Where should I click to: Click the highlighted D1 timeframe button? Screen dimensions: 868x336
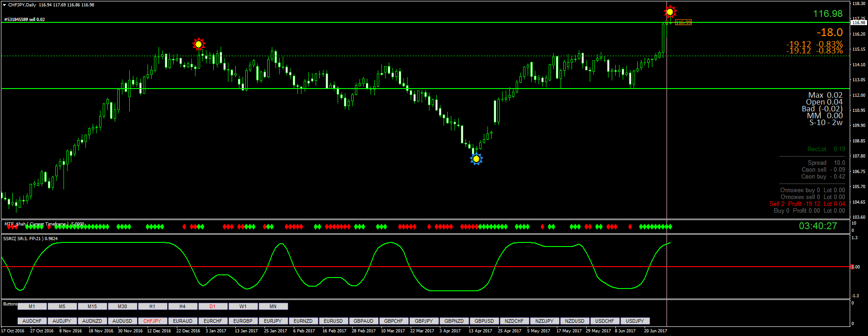click(x=213, y=306)
